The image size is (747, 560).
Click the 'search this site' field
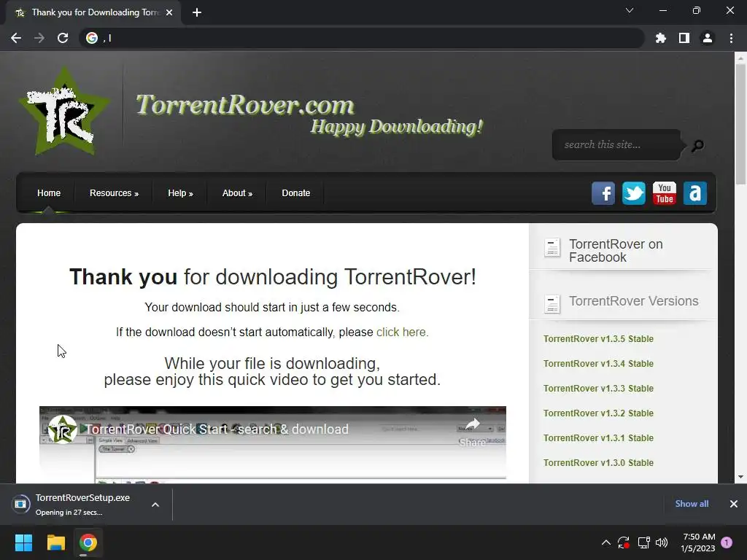[x=616, y=145]
